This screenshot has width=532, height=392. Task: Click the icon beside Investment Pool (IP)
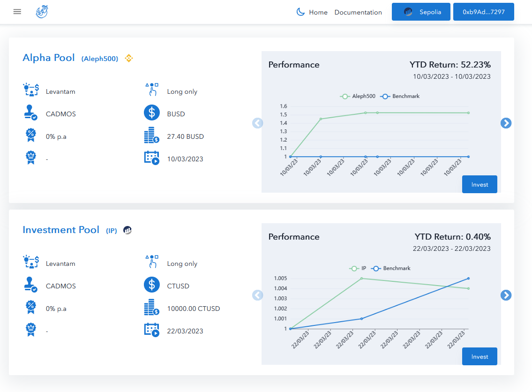tap(127, 230)
